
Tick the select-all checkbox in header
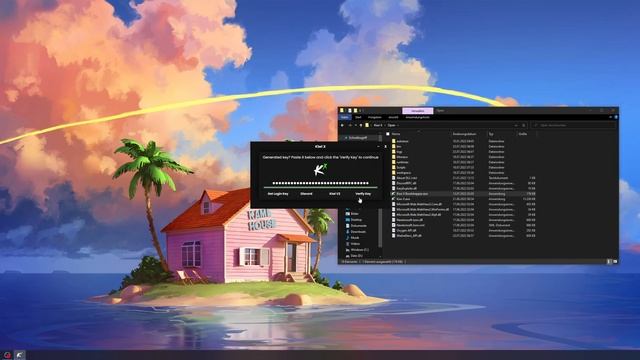pyautogui.click(x=388, y=134)
